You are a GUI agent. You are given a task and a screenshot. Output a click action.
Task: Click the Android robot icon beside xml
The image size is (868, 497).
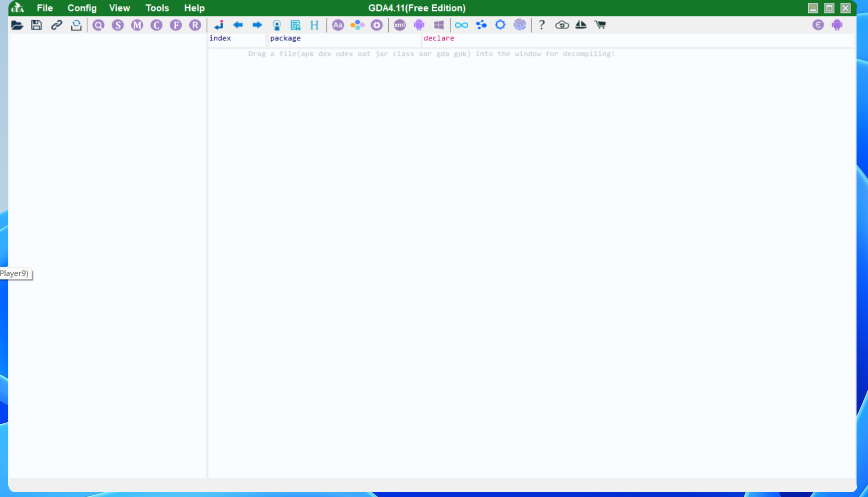[x=419, y=25]
